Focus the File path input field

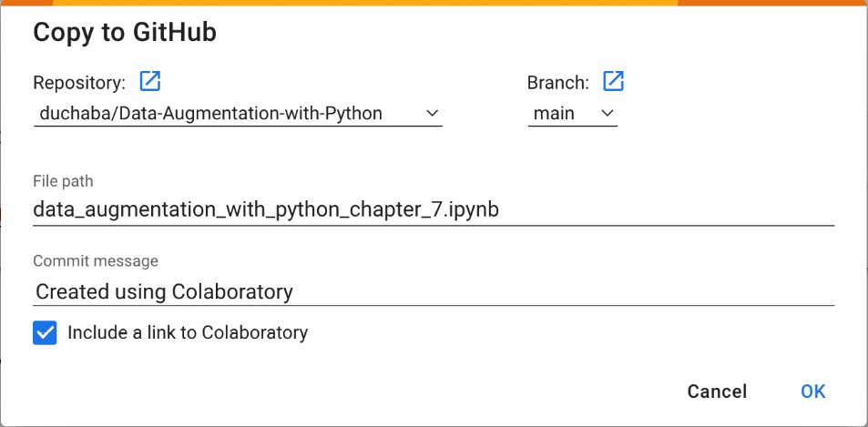pos(434,210)
